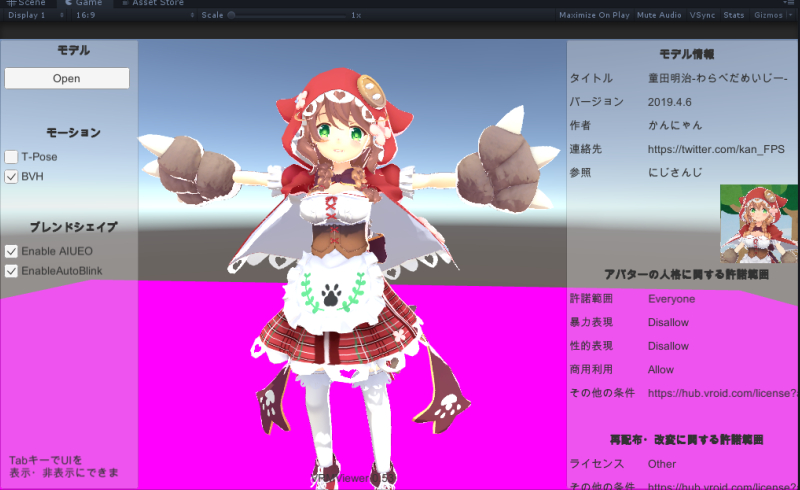Screen dimensions: 800x490
Task: Toggle the Gizmos button
Action: [x=768, y=15]
